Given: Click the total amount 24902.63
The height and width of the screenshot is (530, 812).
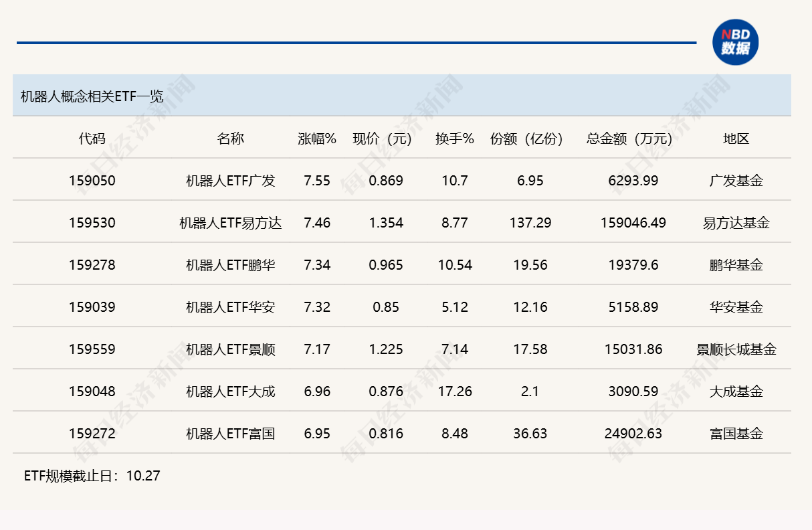Looking at the screenshot, I should coord(633,434).
